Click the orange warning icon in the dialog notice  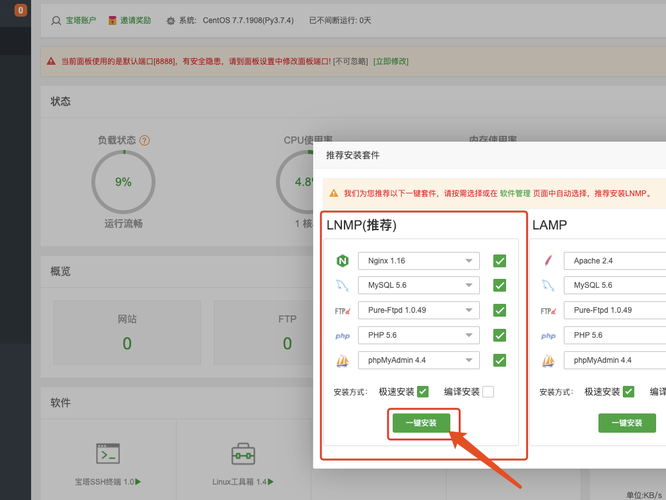click(334, 193)
